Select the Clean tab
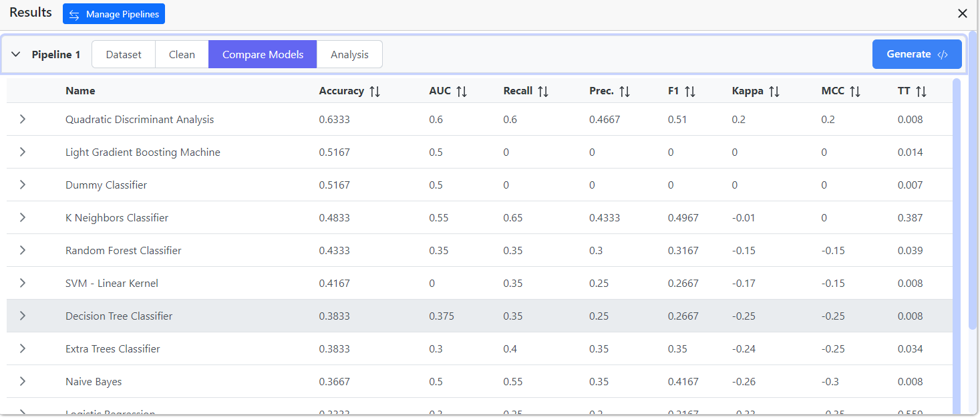This screenshot has height=420, width=980. click(182, 54)
